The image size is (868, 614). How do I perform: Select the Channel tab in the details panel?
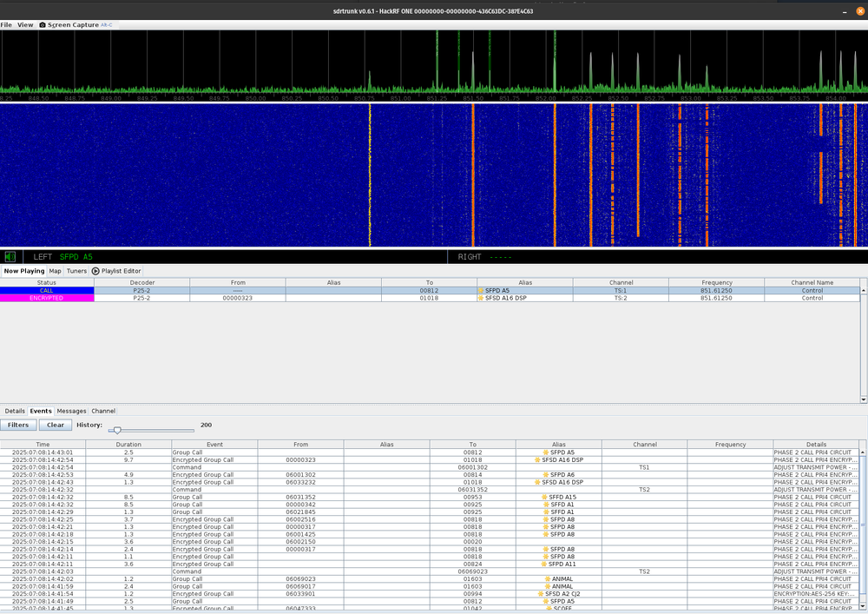pos(102,411)
